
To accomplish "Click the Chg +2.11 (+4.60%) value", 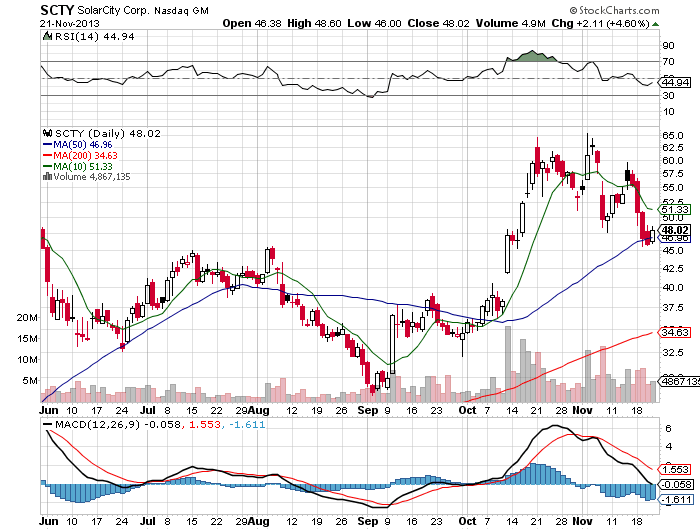I will [x=600, y=24].
